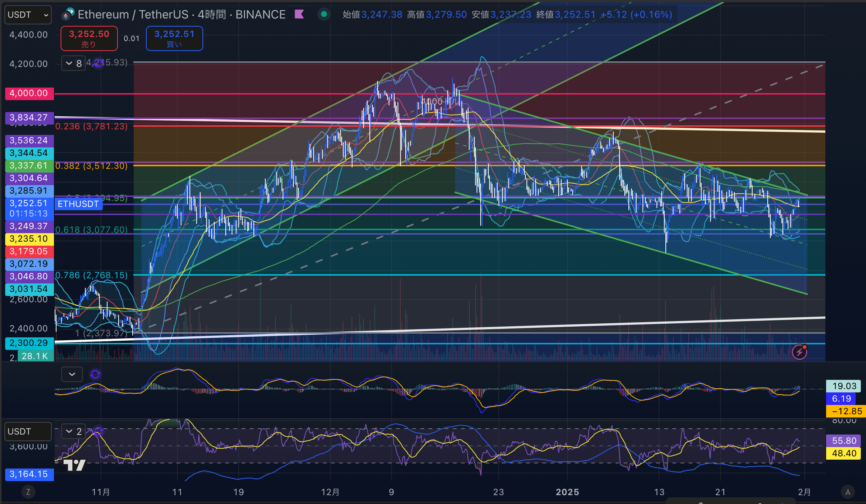Click the red 3,179.05 price label

tap(29, 251)
